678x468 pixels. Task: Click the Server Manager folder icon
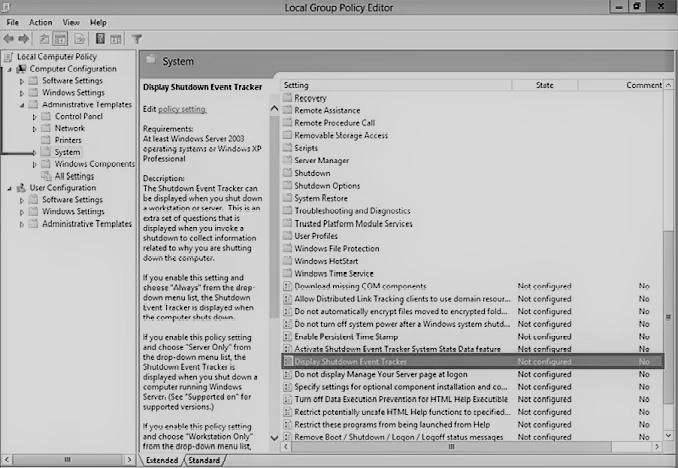287,160
